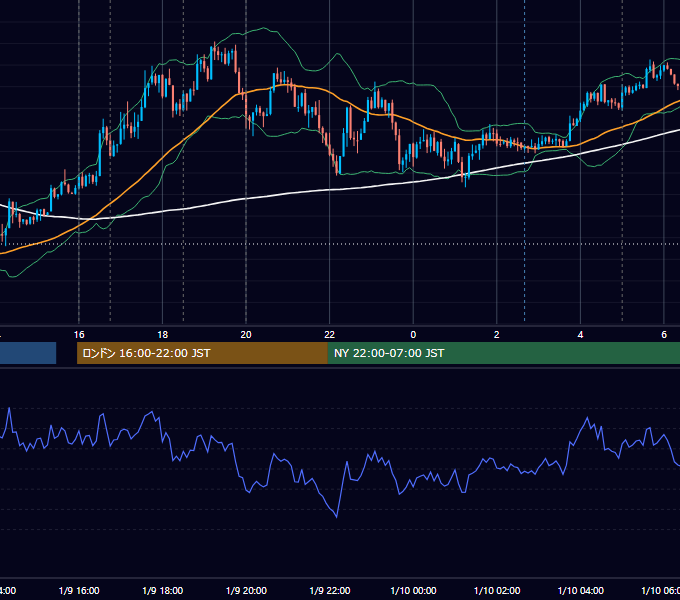Image resolution: width=680 pixels, height=600 pixels.
Task: Click hour label 0 on upper time axis
Action: [413, 335]
